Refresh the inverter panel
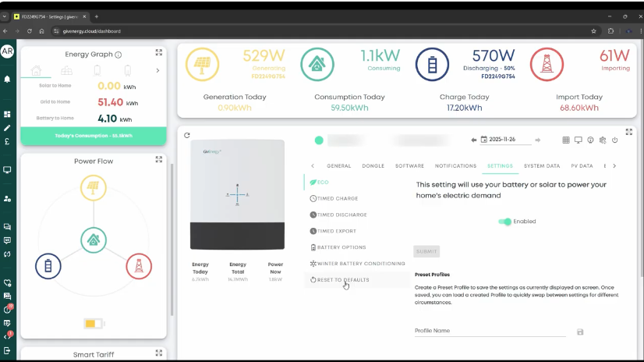The width and height of the screenshot is (644, 362). (x=187, y=135)
